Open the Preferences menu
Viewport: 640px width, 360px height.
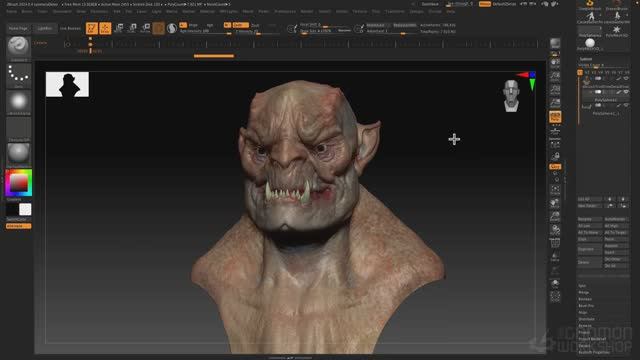pos(285,11)
